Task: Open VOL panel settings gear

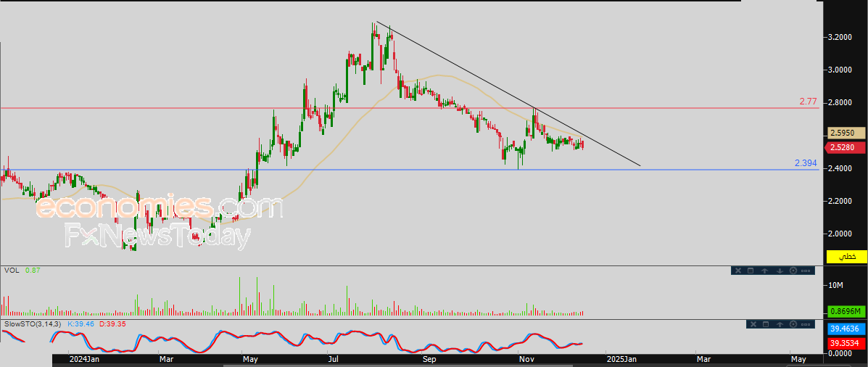Action: click(793, 271)
